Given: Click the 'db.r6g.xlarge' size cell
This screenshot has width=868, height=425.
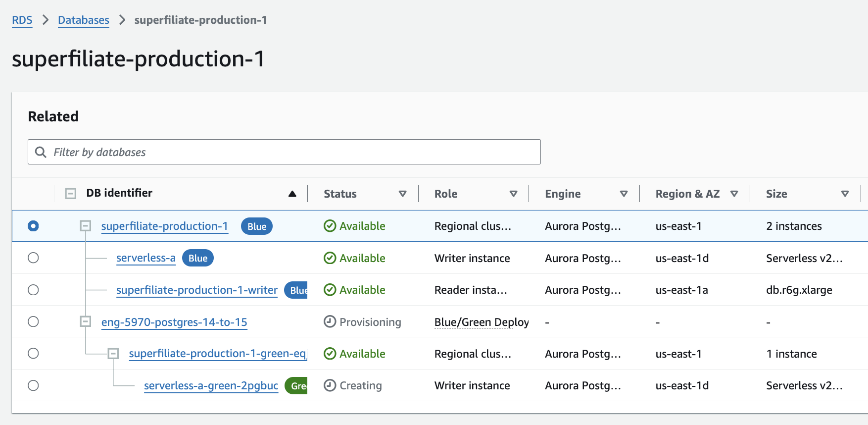Looking at the screenshot, I should (799, 290).
